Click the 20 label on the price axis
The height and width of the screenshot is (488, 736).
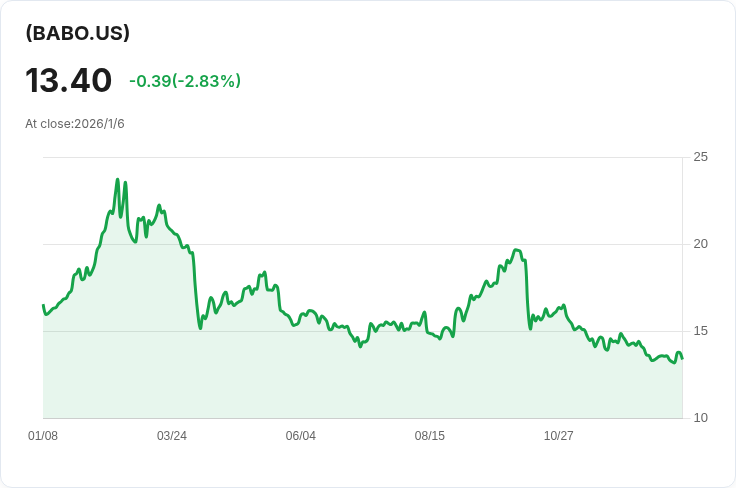700,244
